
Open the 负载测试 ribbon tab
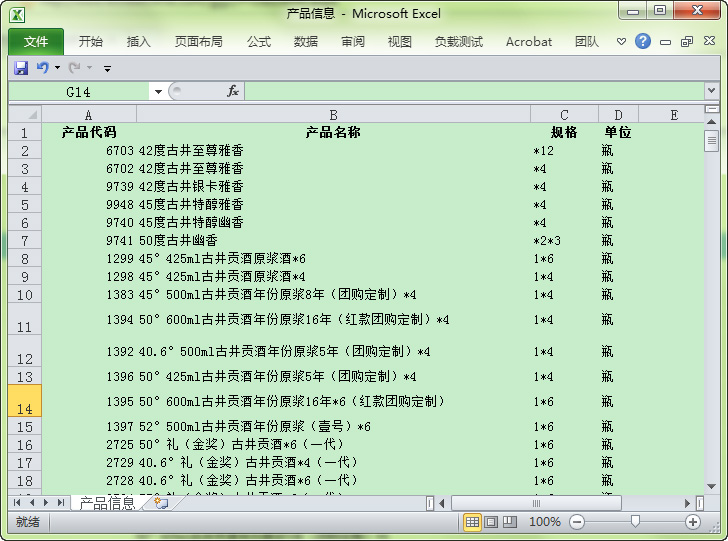click(x=459, y=42)
